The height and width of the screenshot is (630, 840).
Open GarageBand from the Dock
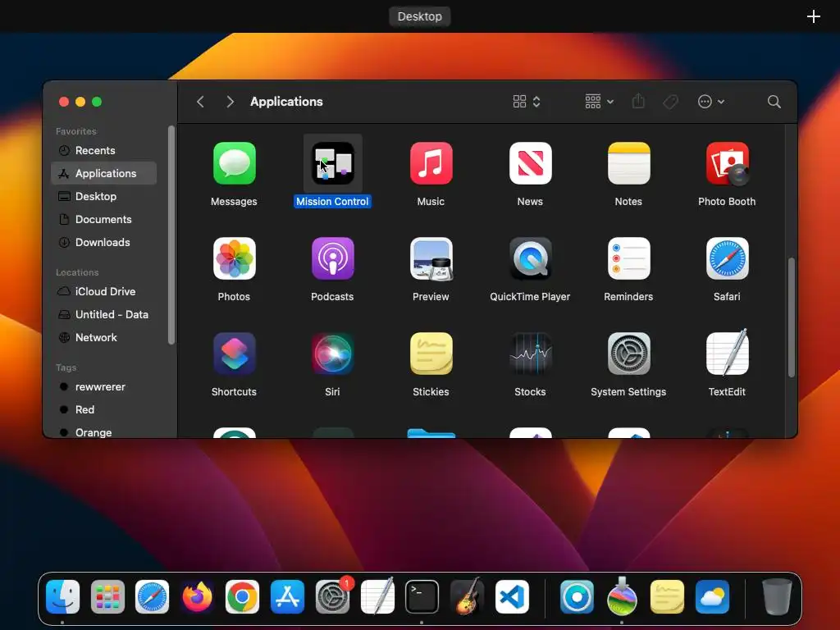(x=467, y=596)
